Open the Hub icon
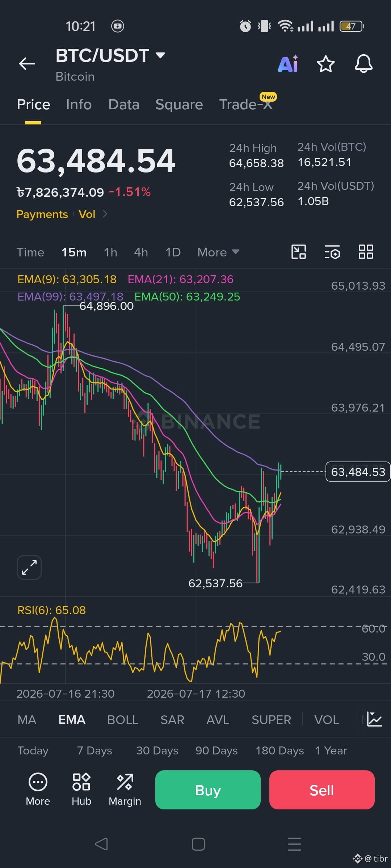This screenshot has width=391, height=868. [x=81, y=790]
